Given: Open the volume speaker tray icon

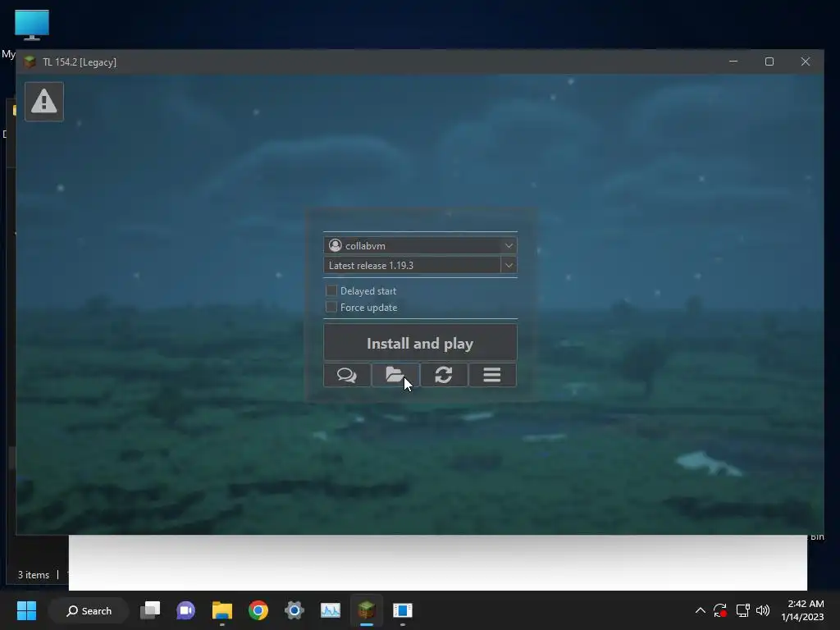Looking at the screenshot, I should coord(762,610).
